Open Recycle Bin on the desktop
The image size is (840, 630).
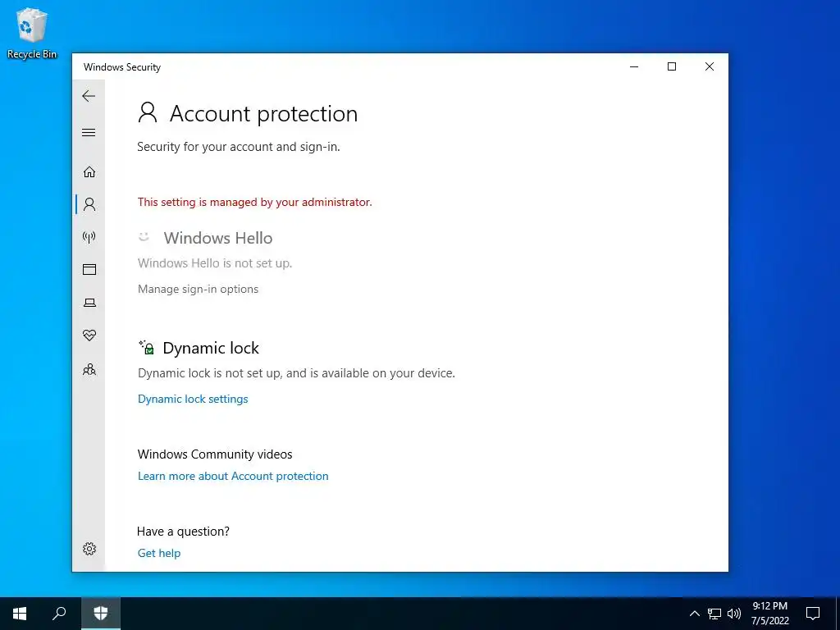tap(32, 33)
